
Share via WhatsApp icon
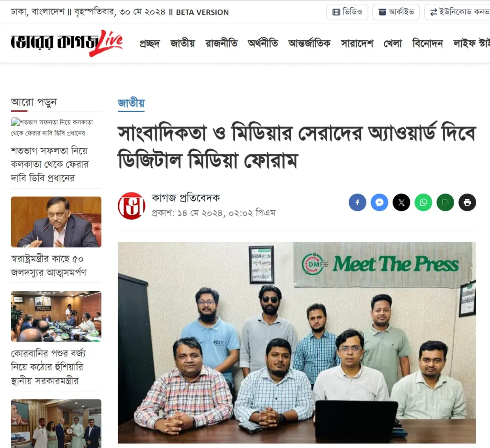click(x=423, y=202)
